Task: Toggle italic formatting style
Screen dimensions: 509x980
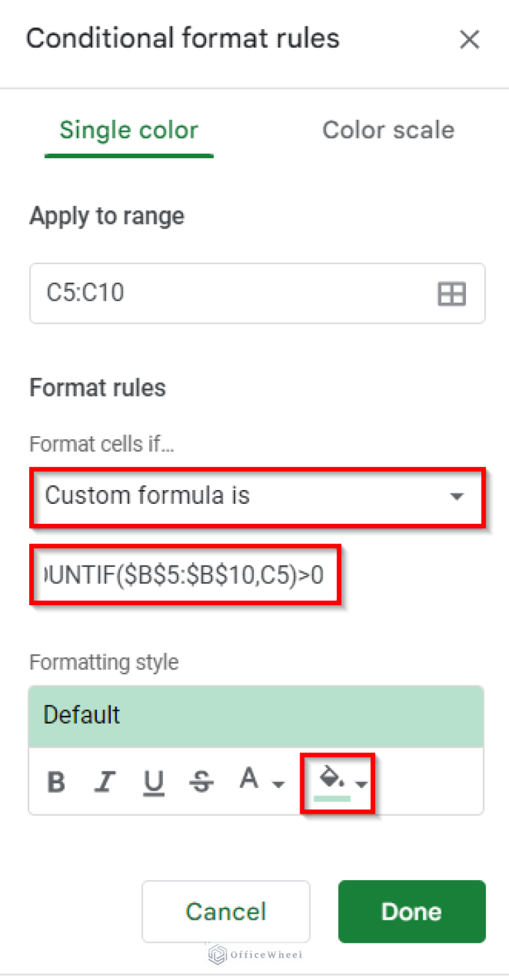Action: [105, 781]
